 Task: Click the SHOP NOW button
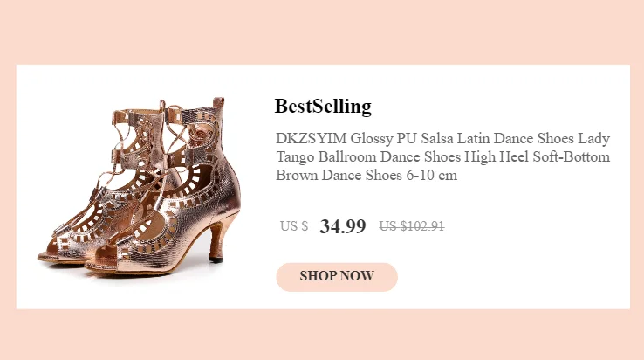click(x=337, y=276)
